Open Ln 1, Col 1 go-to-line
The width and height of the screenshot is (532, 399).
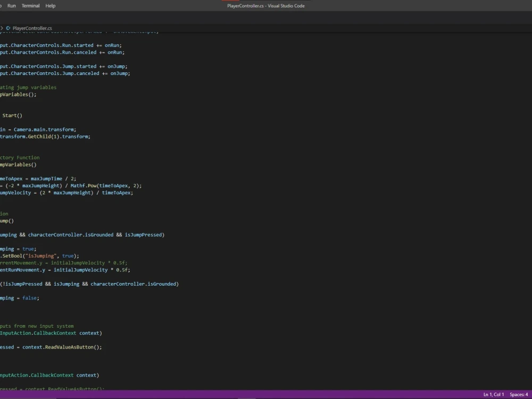pyautogui.click(x=493, y=394)
